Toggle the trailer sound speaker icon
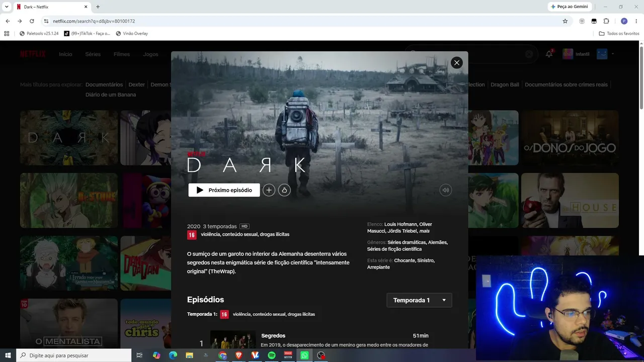This screenshot has width=644, height=362. tap(445, 190)
